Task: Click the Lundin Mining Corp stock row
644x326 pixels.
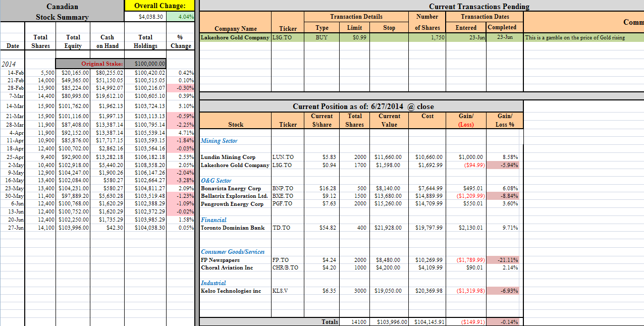Action: [228, 157]
